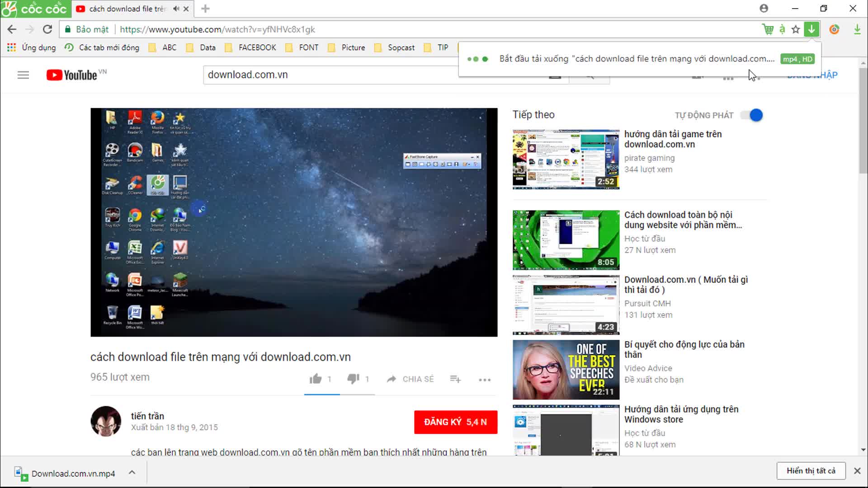Open the Picture bookmark folder

click(346, 47)
